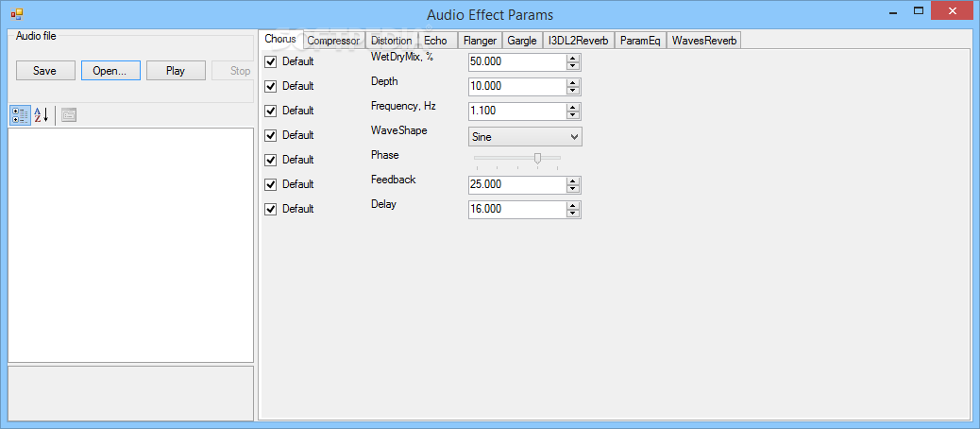Click the Feedback value field
This screenshot has width=980, height=429.
pos(516,185)
